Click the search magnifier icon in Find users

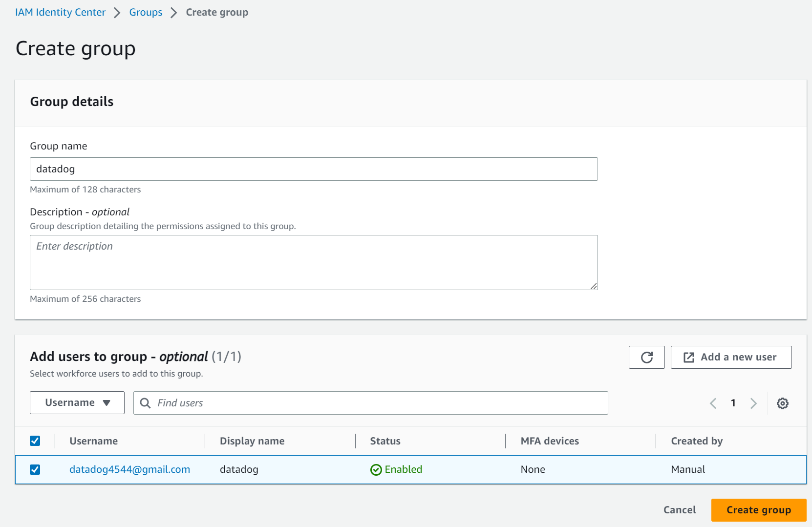(x=145, y=403)
